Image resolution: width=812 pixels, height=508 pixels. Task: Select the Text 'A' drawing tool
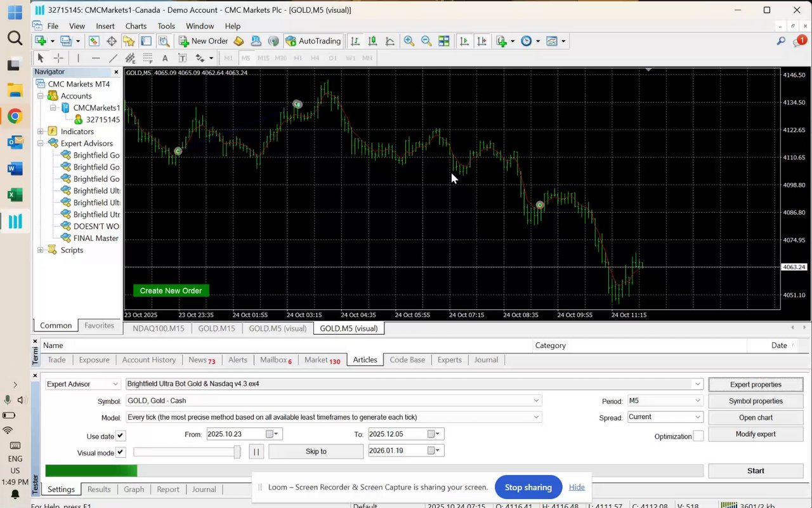point(165,58)
